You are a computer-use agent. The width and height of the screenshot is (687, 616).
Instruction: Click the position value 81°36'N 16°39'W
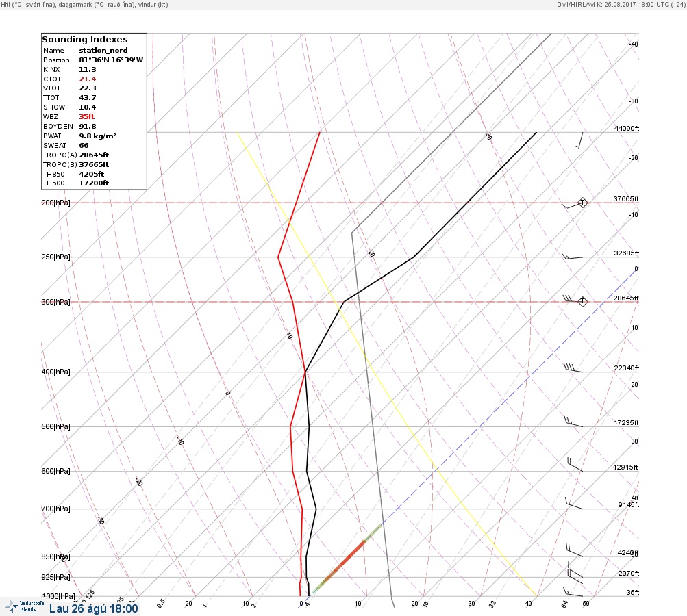(111, 60)
